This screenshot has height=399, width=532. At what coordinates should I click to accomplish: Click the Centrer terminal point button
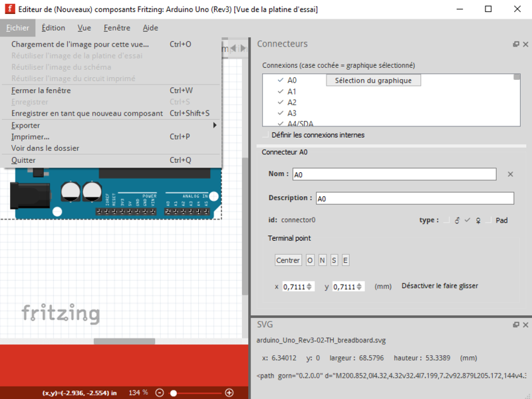(288, 260)
